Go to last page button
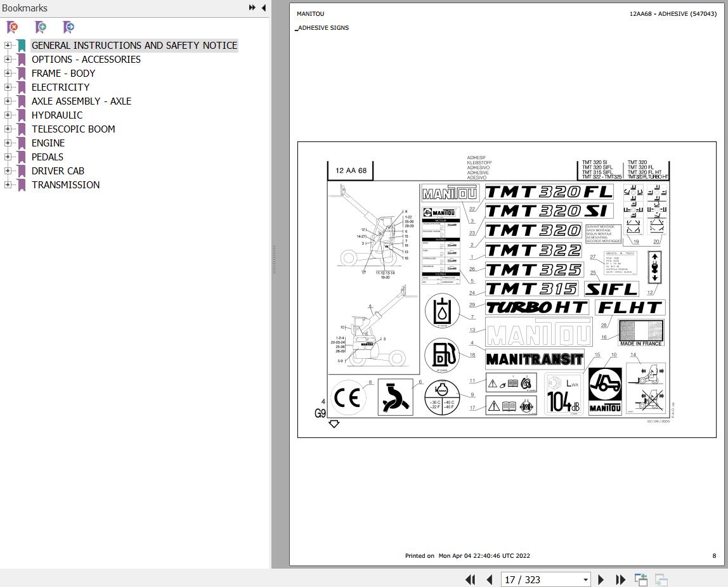This screenshot has height=587, width=728. pyautogui.click(x=620, y=579)
